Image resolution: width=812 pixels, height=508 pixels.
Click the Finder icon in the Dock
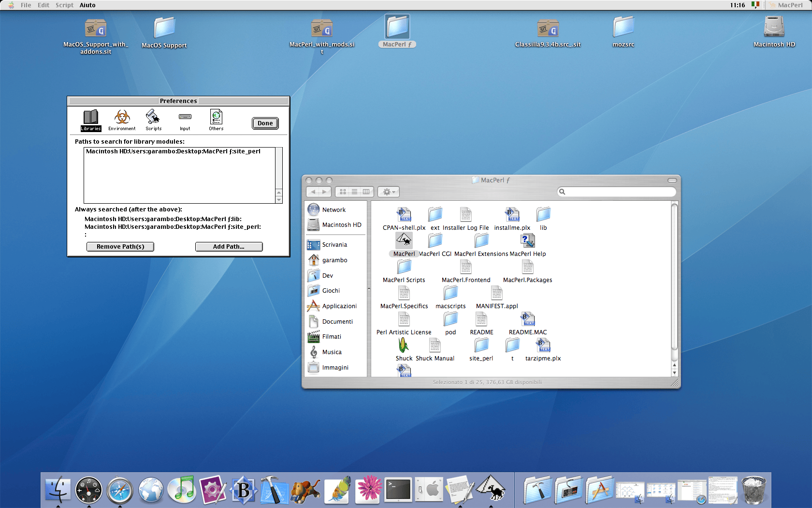coord(58,490)
